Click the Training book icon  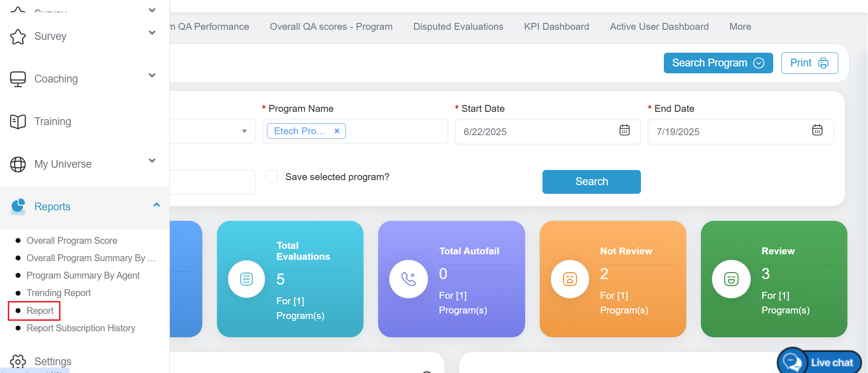(x=18, y=122)
